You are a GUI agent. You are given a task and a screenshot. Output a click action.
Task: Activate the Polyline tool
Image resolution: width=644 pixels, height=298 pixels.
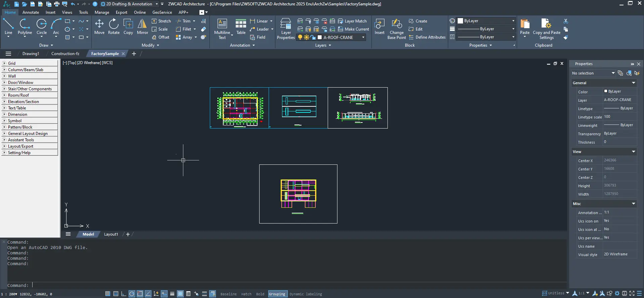click(x=25, y=27)
